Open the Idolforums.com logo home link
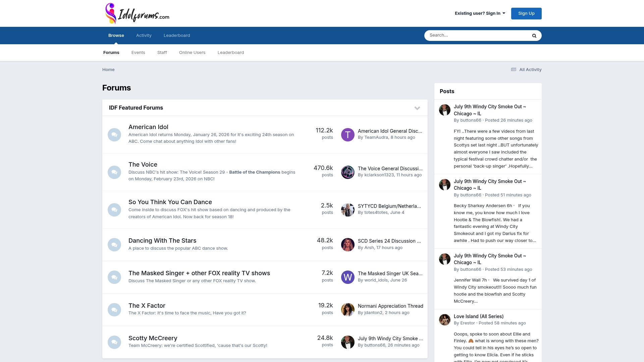 pyautogui.click(x=137, y=13)
